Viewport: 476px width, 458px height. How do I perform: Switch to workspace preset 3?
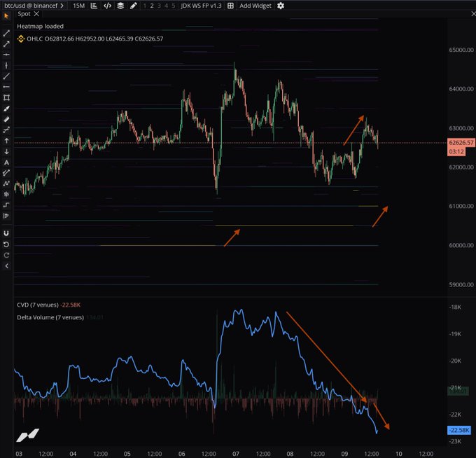click(x=159, y=6)
